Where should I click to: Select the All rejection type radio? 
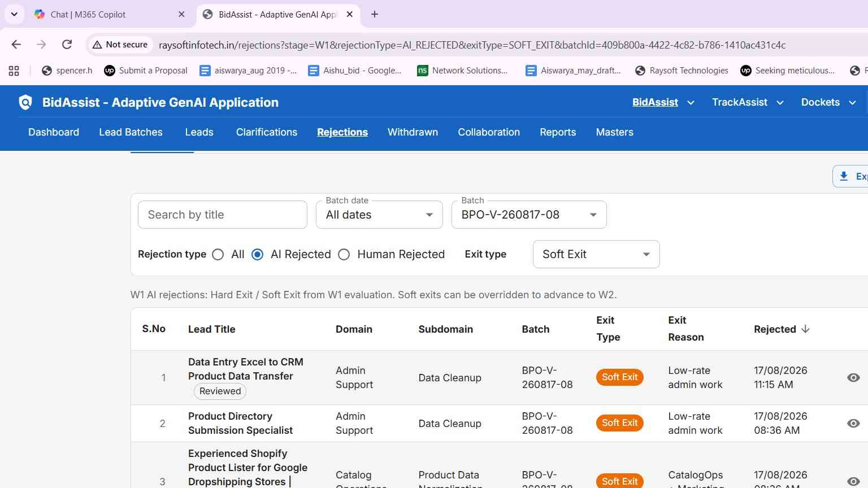coord(218,255)
